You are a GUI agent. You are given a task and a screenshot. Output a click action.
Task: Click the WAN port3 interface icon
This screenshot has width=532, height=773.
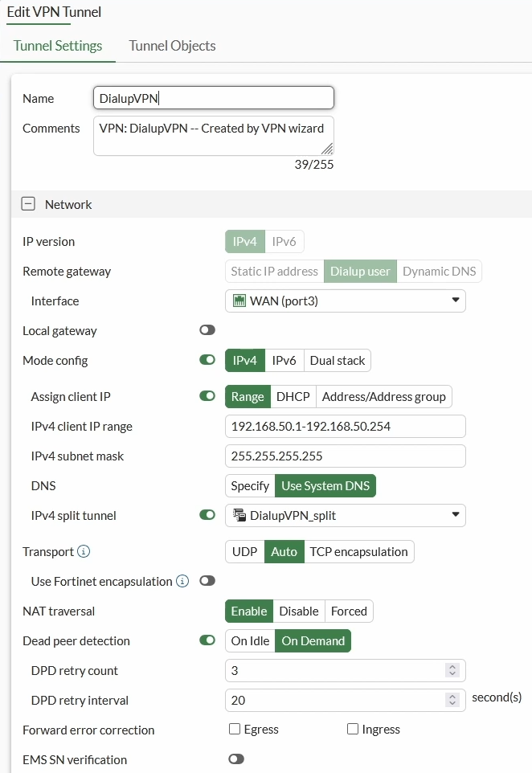[239, 301]
